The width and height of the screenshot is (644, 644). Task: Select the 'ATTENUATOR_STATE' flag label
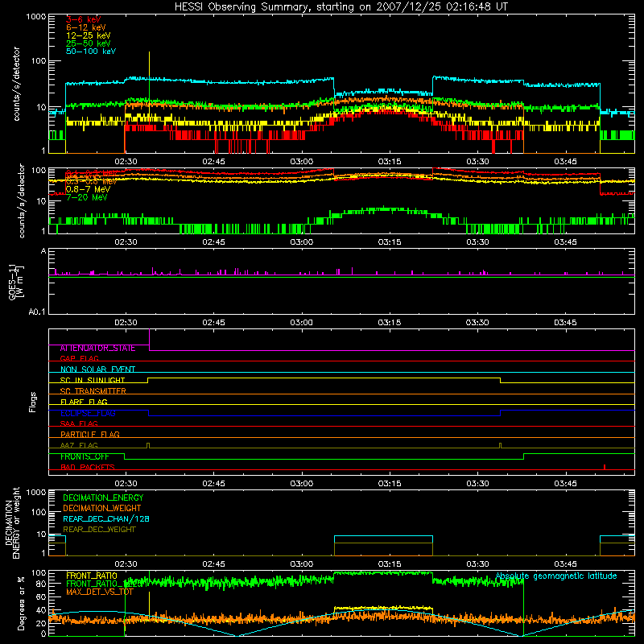97,349
